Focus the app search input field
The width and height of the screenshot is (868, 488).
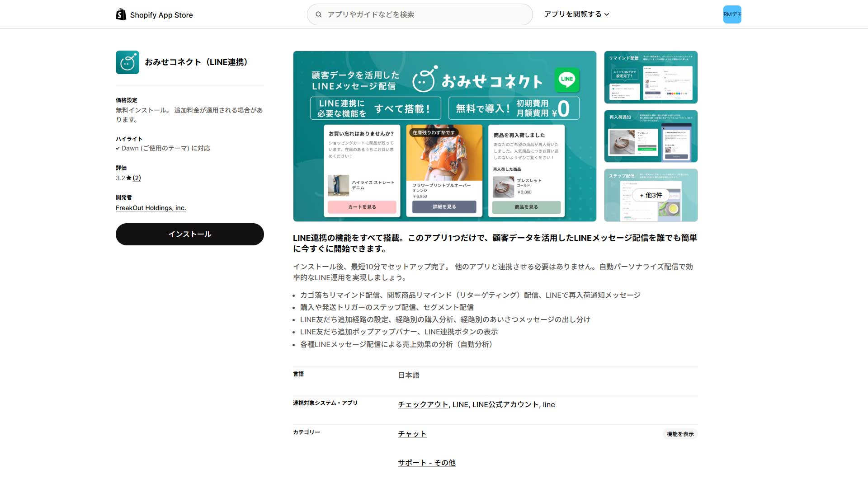420,14
